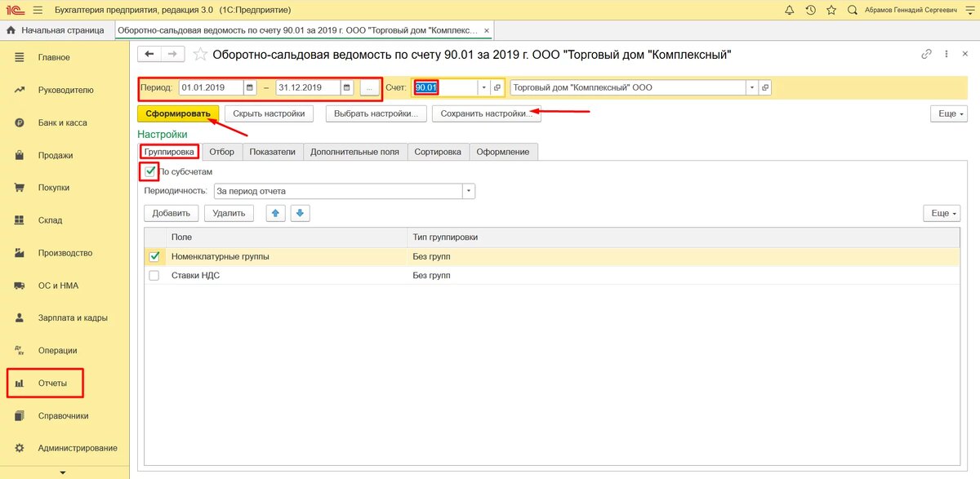Click Добавить button
This screenshot has width=980, height=479.
(171, 213)
